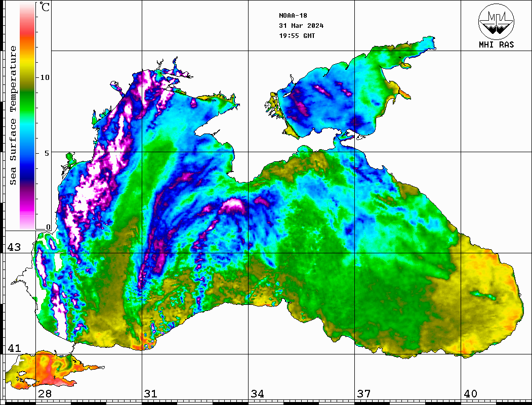Click the 5 mark on temperature scale
The height and width of the screenshot is (405, 532).
coord(47,153)
